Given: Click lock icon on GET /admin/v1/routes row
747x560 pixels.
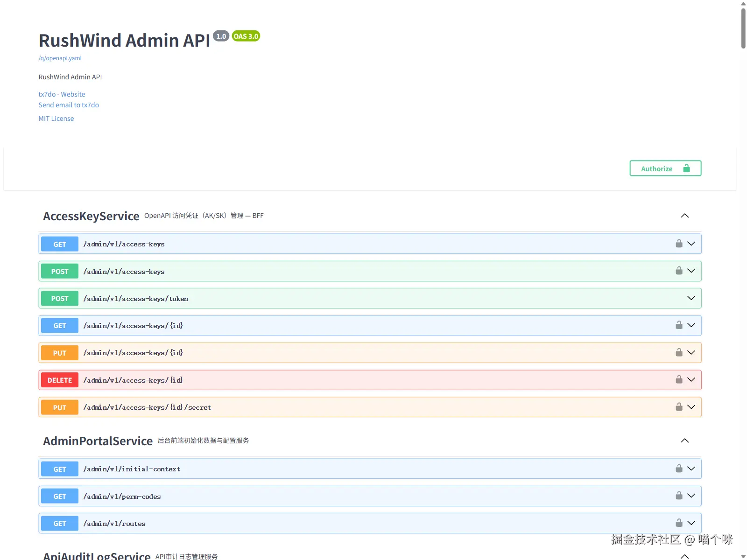Looking at the screenshot, I should [679, 523].
